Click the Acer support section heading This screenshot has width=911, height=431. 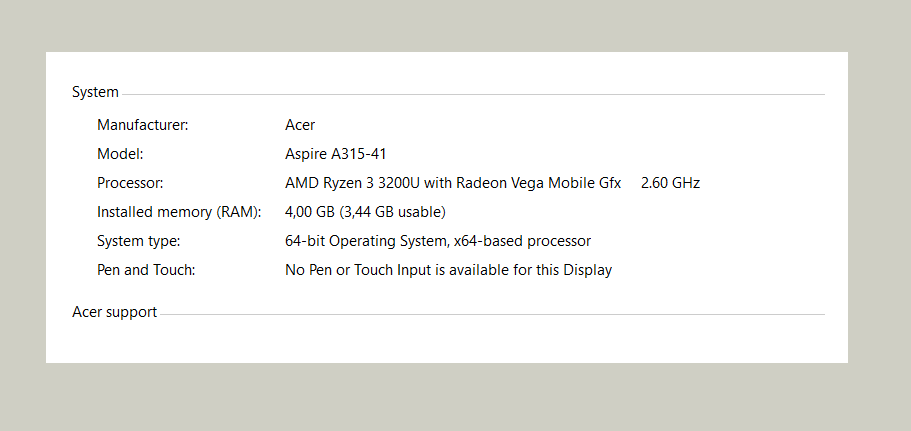114,312
